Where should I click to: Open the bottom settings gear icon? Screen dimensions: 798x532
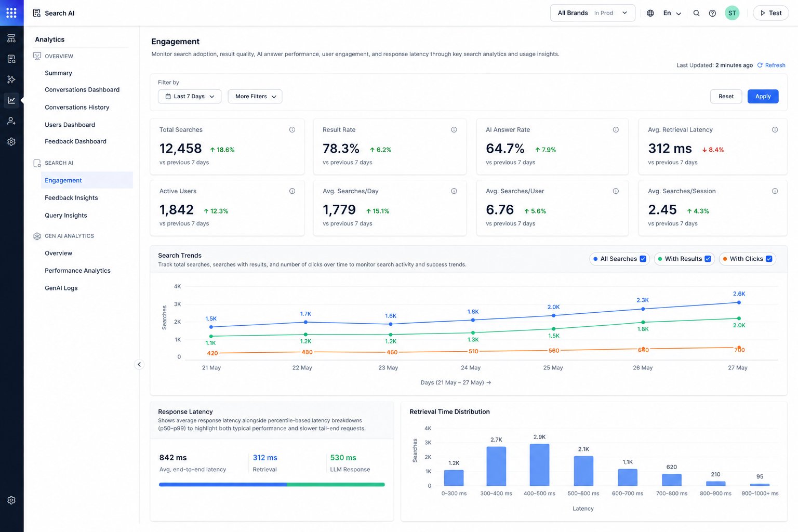pyautogui.click(x=11, y=500)
